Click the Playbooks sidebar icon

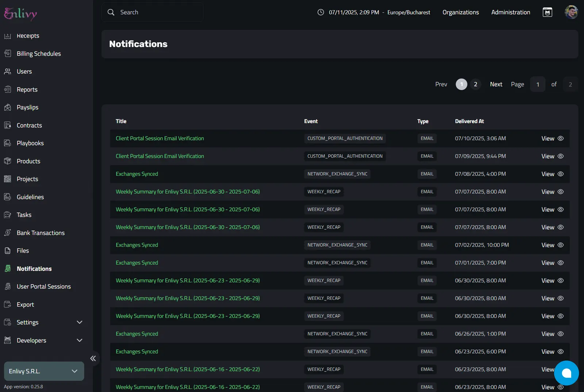[8, 143]
